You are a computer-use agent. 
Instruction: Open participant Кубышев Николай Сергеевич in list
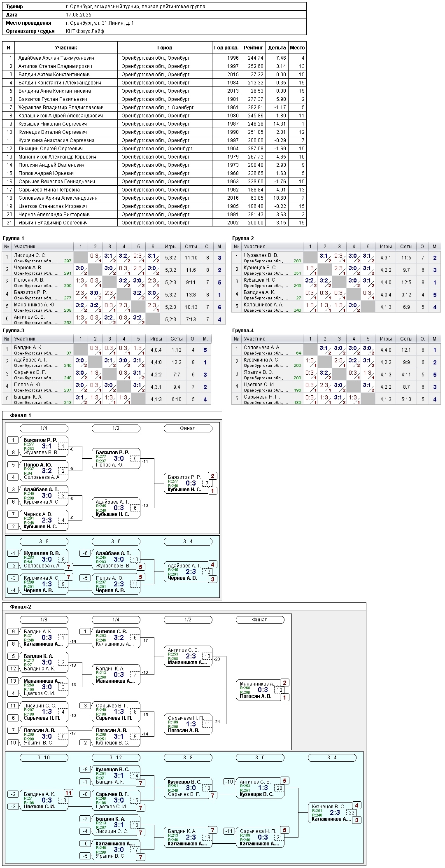click(x=52, y=124)
